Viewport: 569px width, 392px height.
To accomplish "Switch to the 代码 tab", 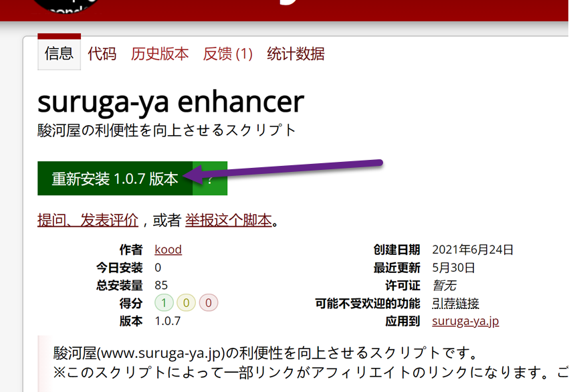I will tap(101, 53).
